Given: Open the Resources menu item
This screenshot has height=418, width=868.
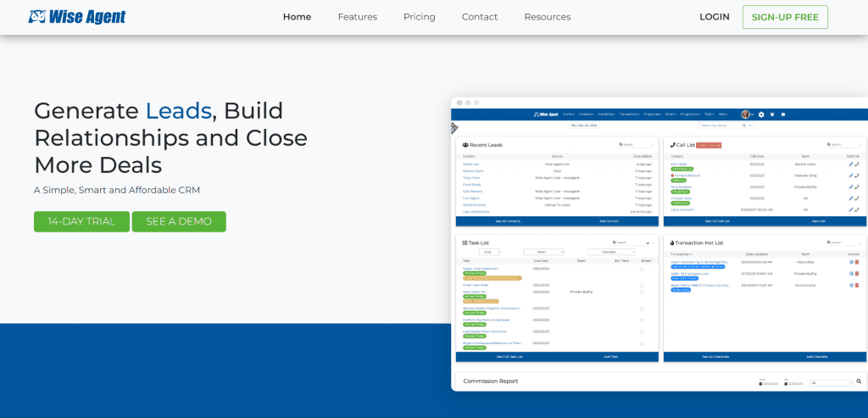Looking at the screenshot, I should click(x=548, y=17).
